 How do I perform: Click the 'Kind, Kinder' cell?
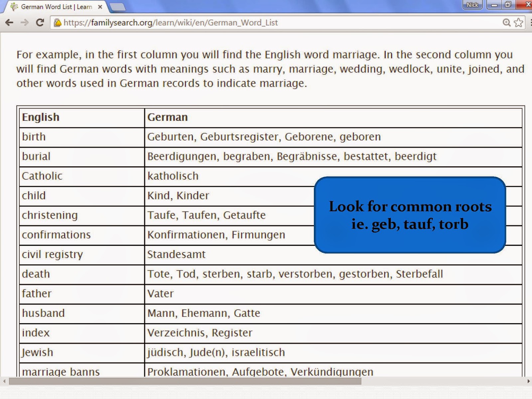(x=333, y=196)
